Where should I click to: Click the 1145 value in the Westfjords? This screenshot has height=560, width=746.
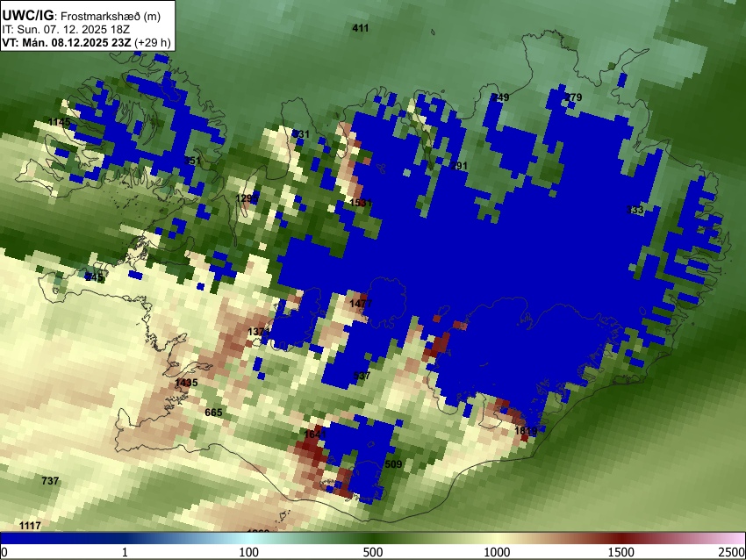[60, 122]
